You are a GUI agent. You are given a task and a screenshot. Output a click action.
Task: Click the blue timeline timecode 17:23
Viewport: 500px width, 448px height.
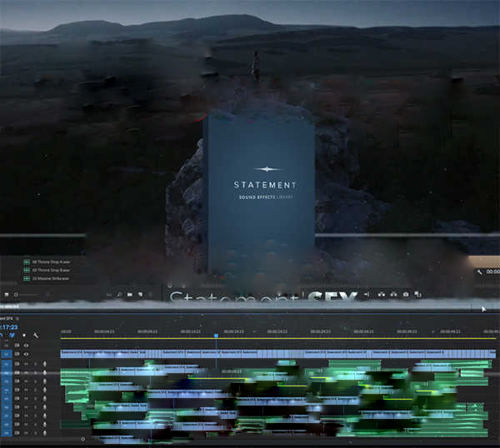(x=9, y=327)
